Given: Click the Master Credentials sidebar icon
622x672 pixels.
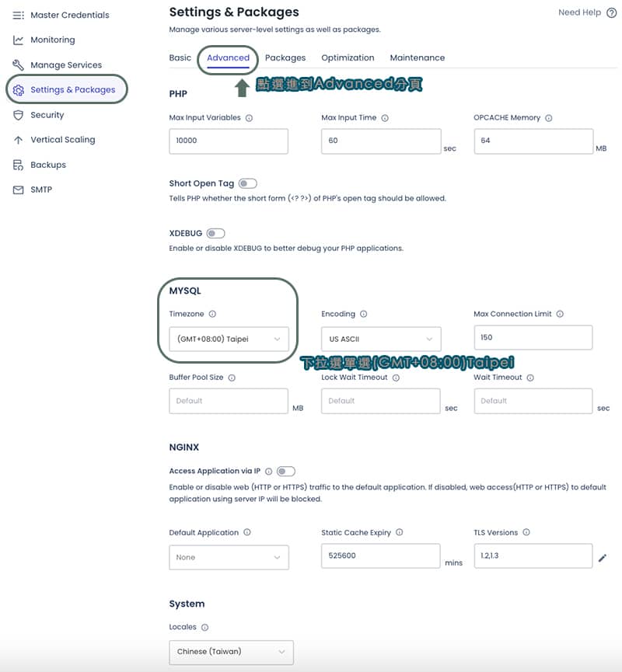Looking at the screenshot, I should click(x=18, y=16).
